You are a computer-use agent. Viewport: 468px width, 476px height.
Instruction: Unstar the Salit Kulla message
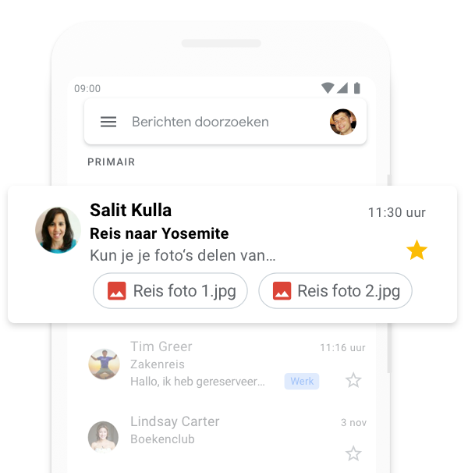pos(417,250)
